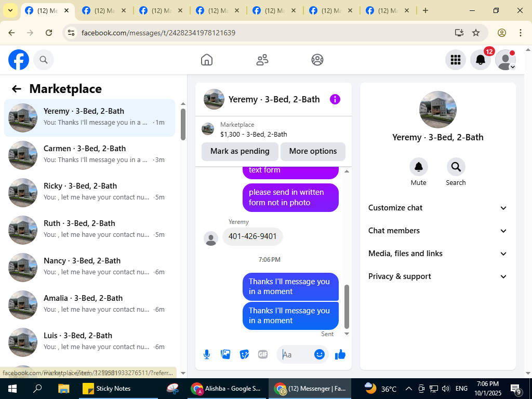
Task: Select the Yeremy · 3-Bed, 2-Bath conversation
Action: coord(89,118)
